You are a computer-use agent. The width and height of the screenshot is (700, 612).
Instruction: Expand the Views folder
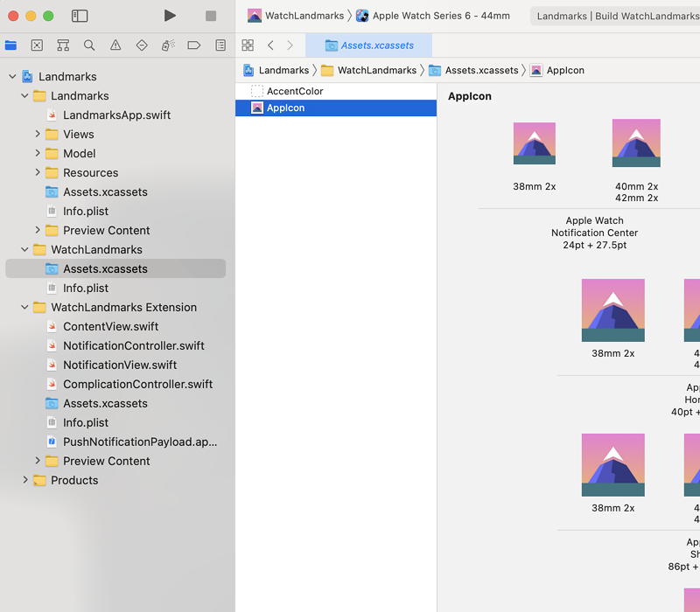(38, 134)
